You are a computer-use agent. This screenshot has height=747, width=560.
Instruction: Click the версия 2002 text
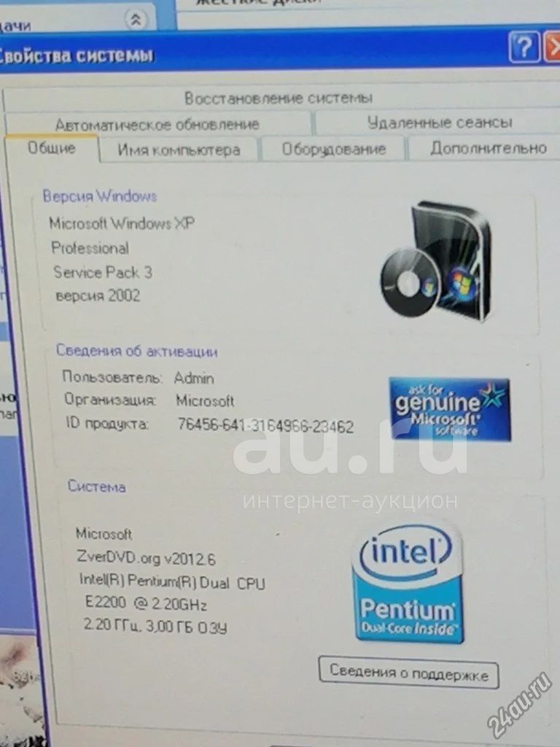click(x=98, y=295)
